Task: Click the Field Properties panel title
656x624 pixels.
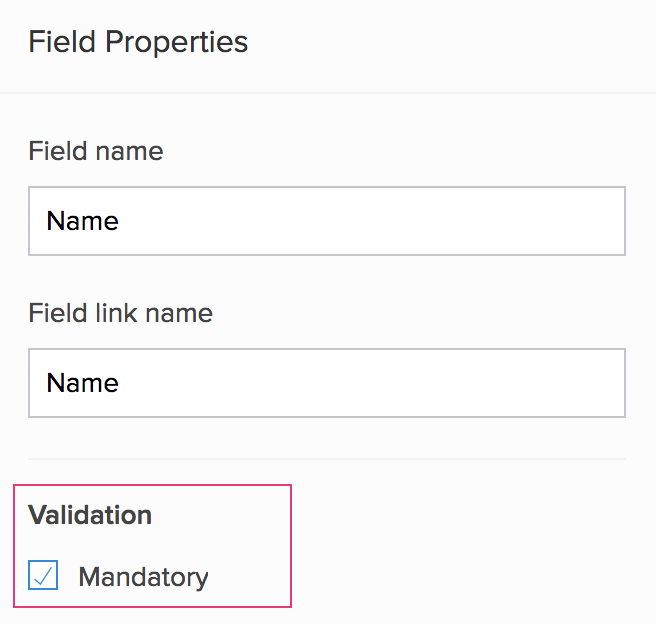Action: pos(138,42)
